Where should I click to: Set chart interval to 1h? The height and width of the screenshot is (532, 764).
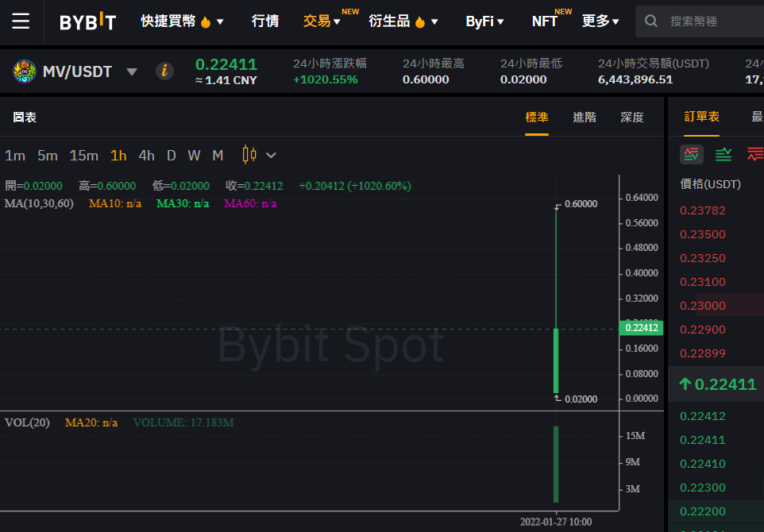point(118,156)
